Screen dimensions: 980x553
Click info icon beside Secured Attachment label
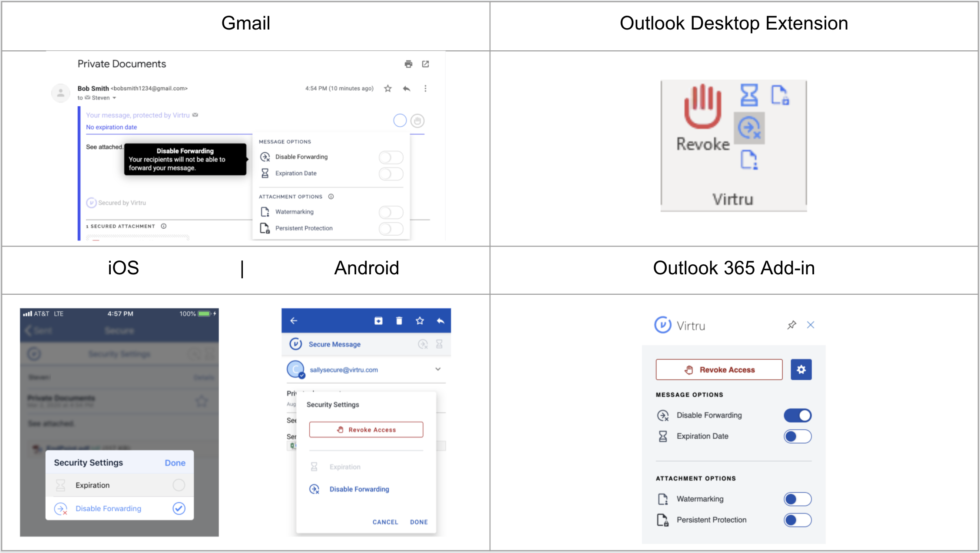pos(164,226)
